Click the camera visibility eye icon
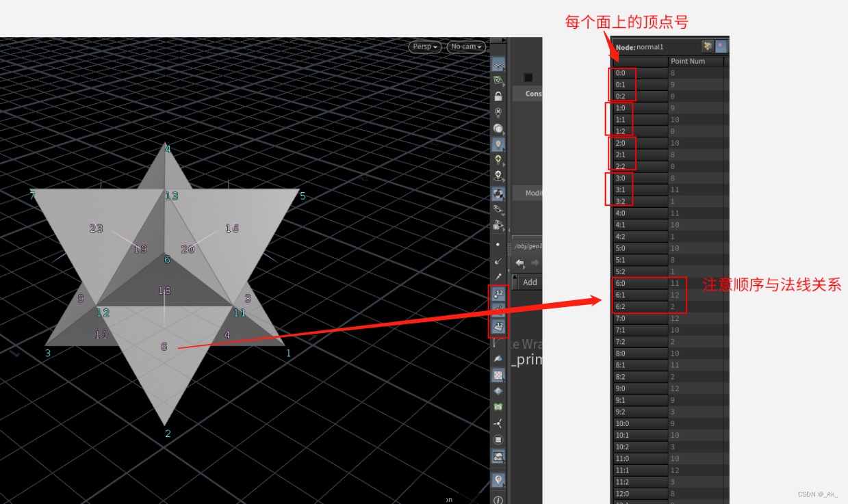This screenshot has height=504, width=848. 498,225
